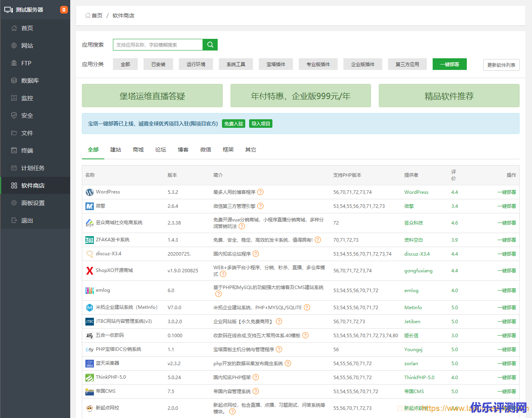The image size is (532, 418).
Task: Select the 宝塔插件 category button
Action: (x=276, y=64)
